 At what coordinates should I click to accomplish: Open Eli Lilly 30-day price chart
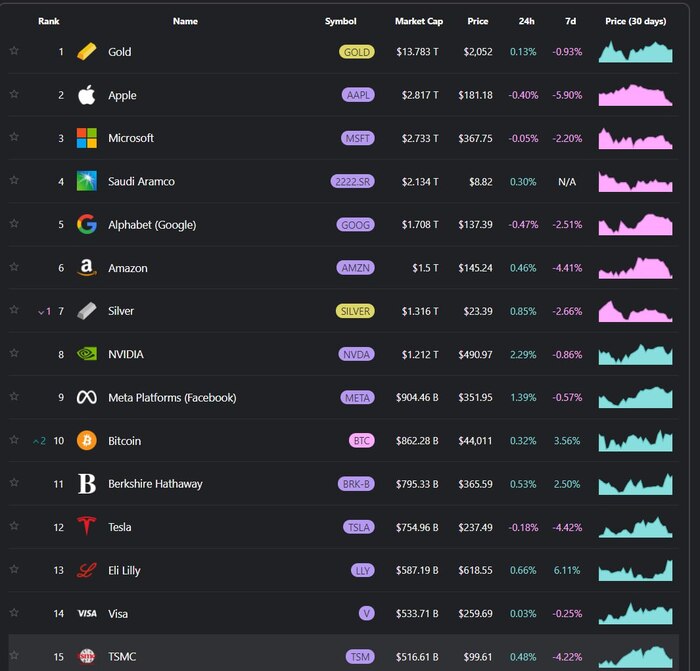click(636, 570)
